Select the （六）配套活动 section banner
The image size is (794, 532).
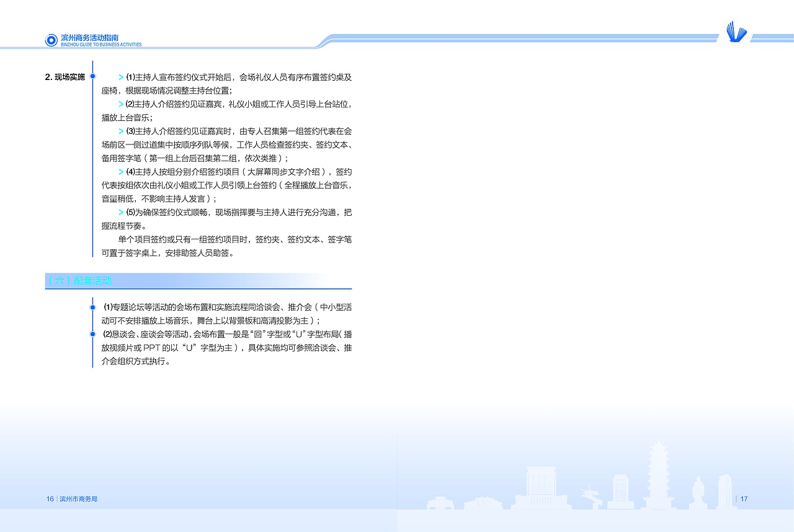[x=197, y=280]
